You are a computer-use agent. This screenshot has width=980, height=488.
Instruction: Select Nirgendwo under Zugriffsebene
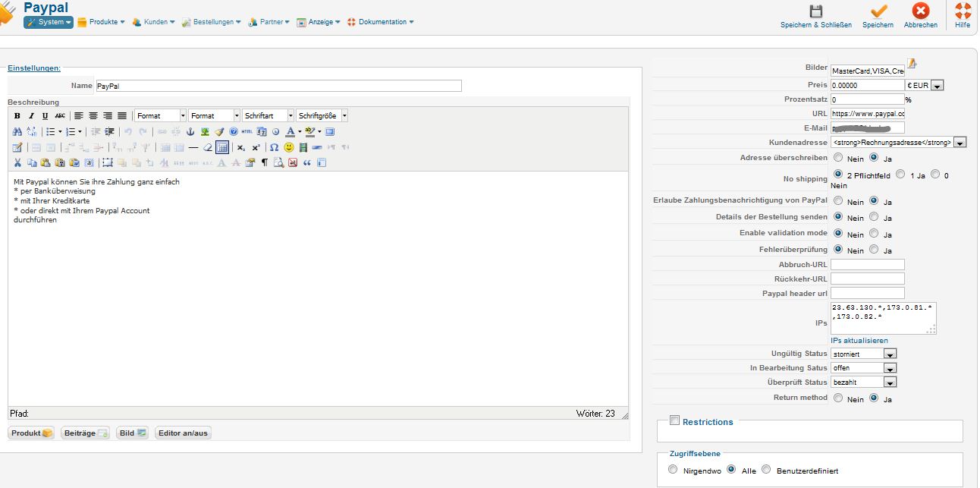[x=673, y=470]
